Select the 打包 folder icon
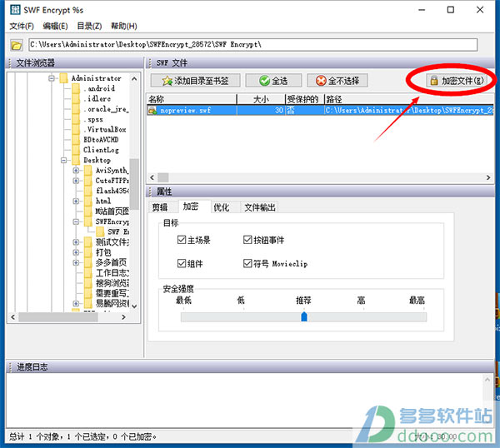This screenshot has width=500, height=448. [x=88, y=252]
